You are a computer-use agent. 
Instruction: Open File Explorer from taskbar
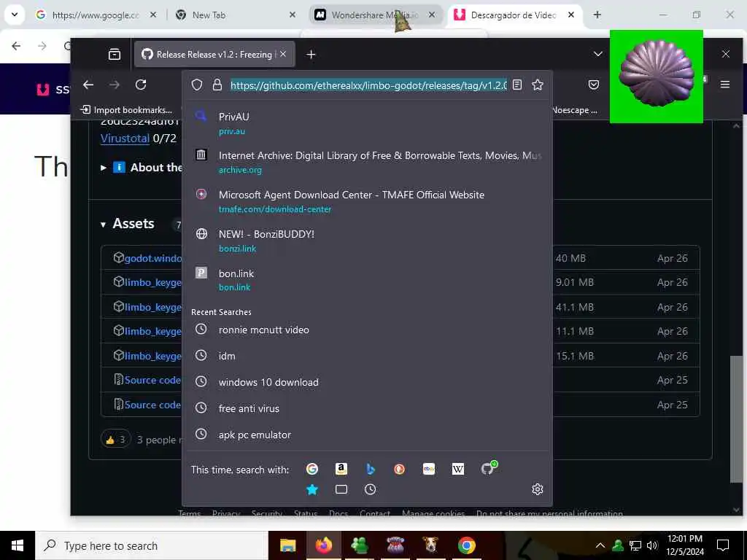click(x=287, y=545)
